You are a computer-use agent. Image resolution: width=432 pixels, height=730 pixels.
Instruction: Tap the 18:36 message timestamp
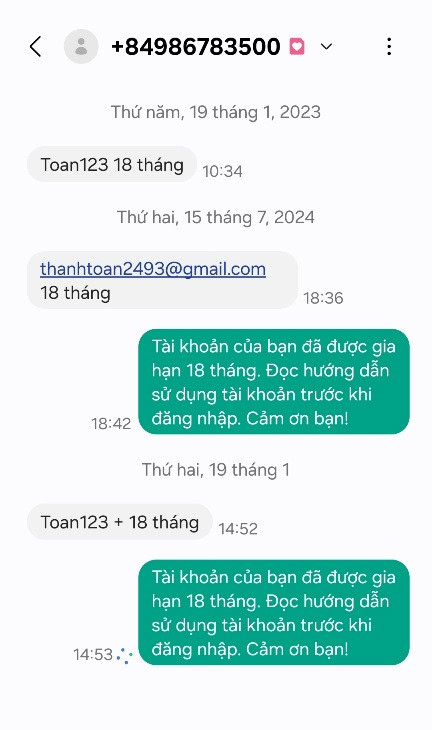(324, 298)
